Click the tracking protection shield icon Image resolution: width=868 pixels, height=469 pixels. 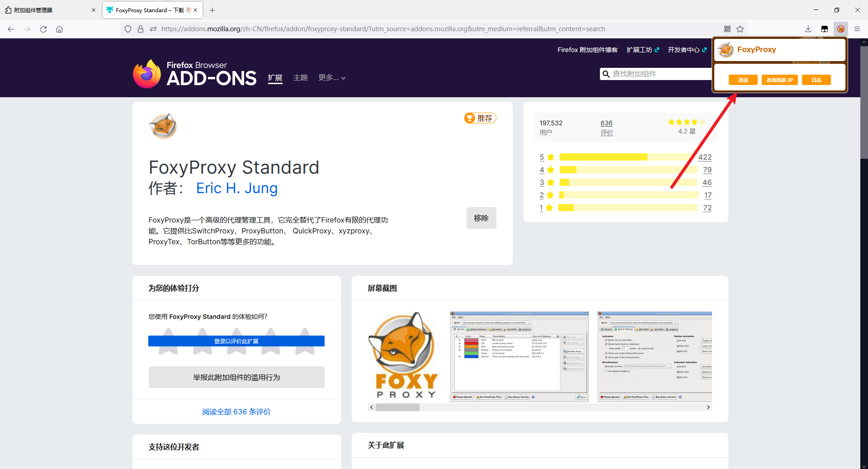coord(128,29)
